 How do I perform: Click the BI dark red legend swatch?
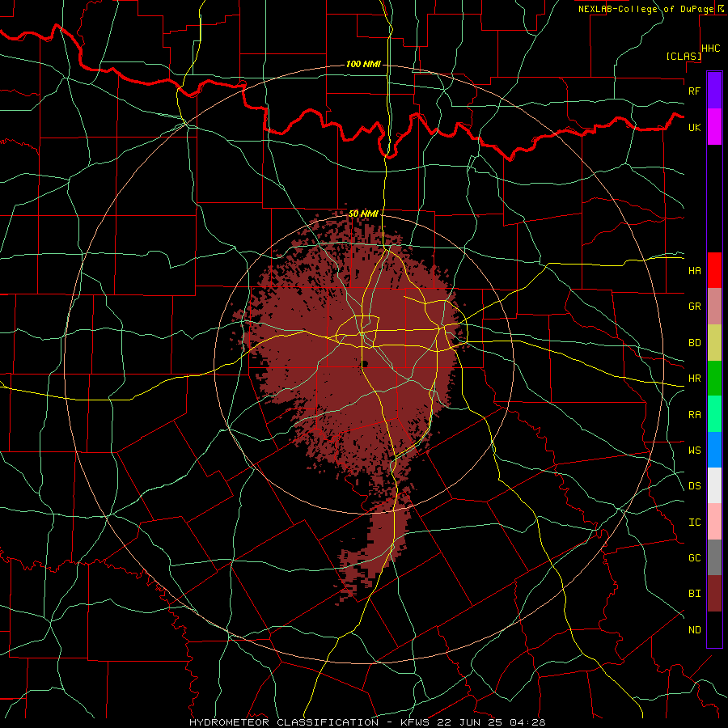714,594
